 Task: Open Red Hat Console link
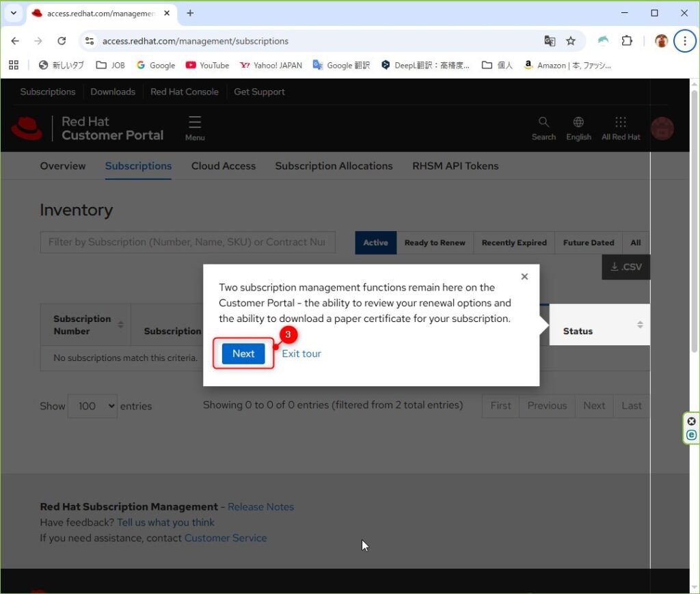click(x=185, y=92)
